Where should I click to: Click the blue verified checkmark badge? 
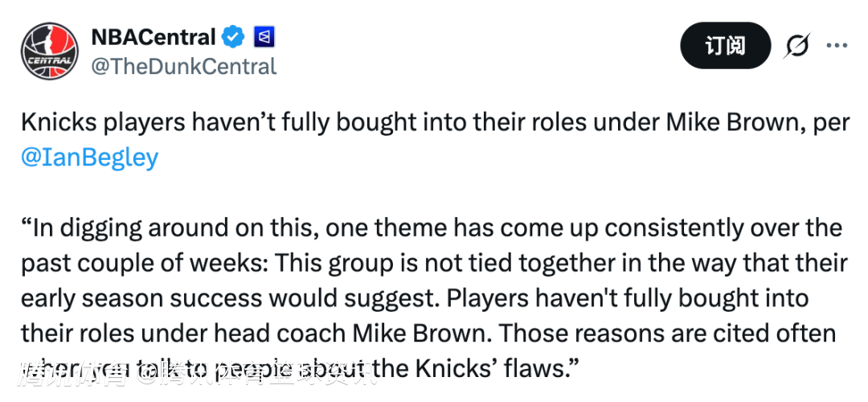(233, 37)
